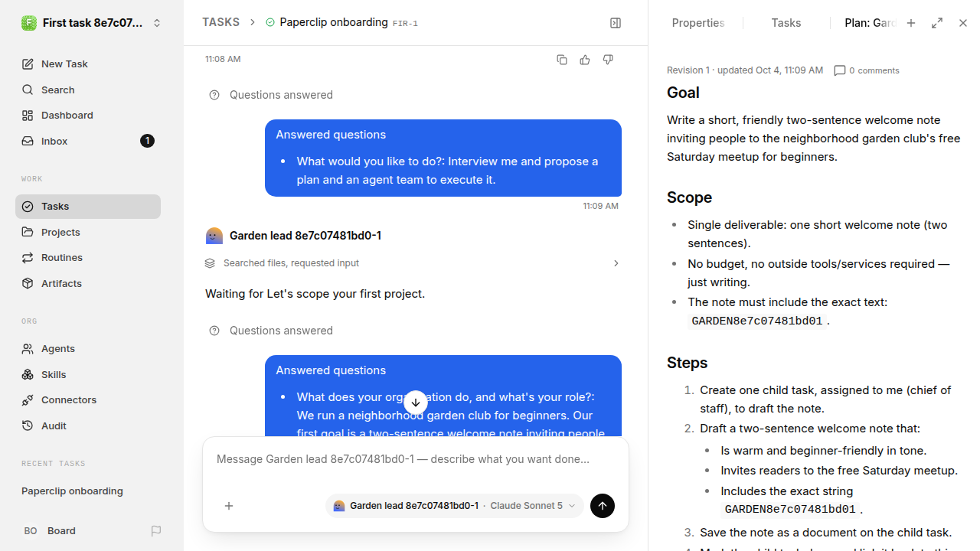Open the 0 comments link
980x551 pixels.
click(x=867, y=70)
